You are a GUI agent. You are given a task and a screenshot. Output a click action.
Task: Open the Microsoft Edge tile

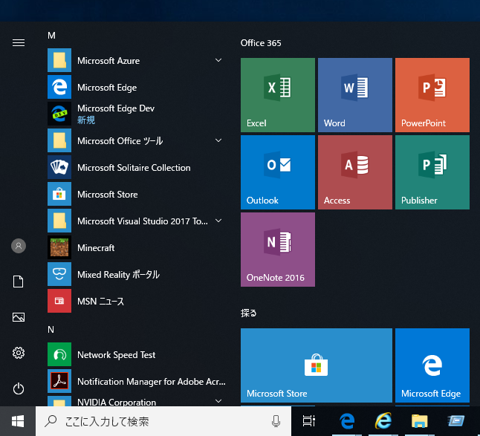click(432, 365)
